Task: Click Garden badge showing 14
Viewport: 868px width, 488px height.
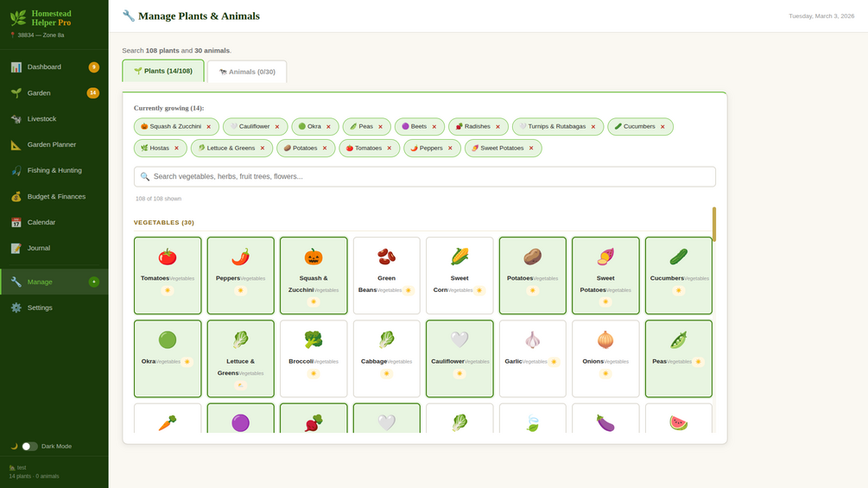Action: tap(93, 93)
